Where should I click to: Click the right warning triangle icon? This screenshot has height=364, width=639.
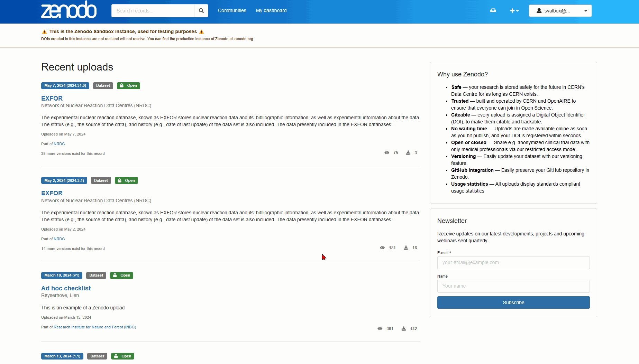[202, 32]
